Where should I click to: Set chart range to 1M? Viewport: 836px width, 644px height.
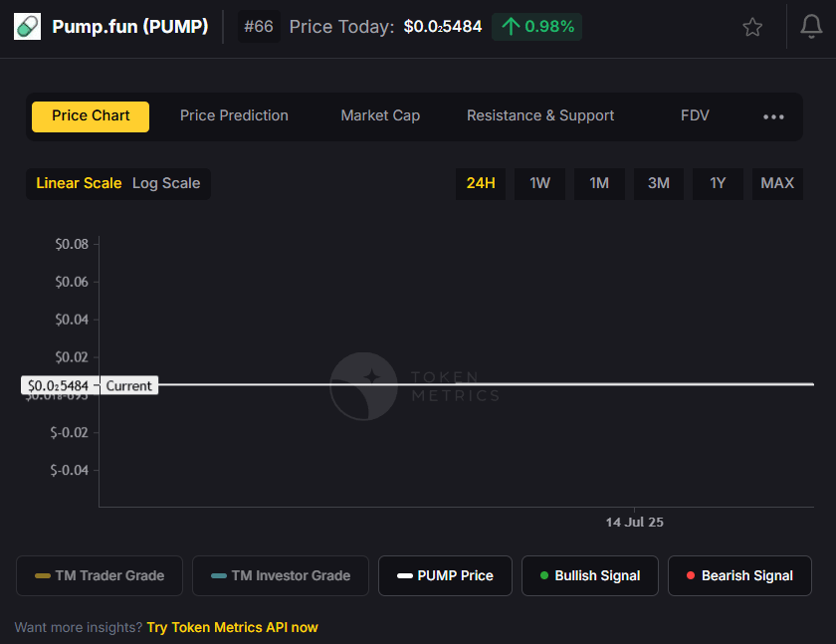[599, 184]
